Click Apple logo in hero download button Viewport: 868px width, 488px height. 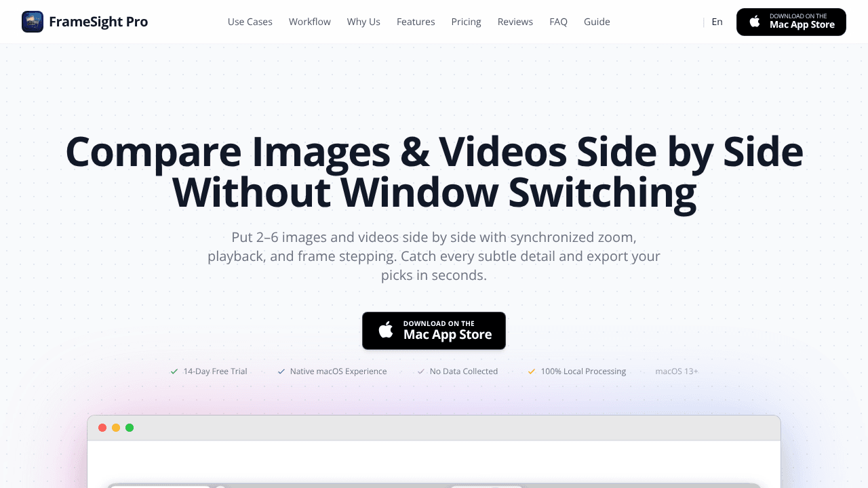pos(386,331)
